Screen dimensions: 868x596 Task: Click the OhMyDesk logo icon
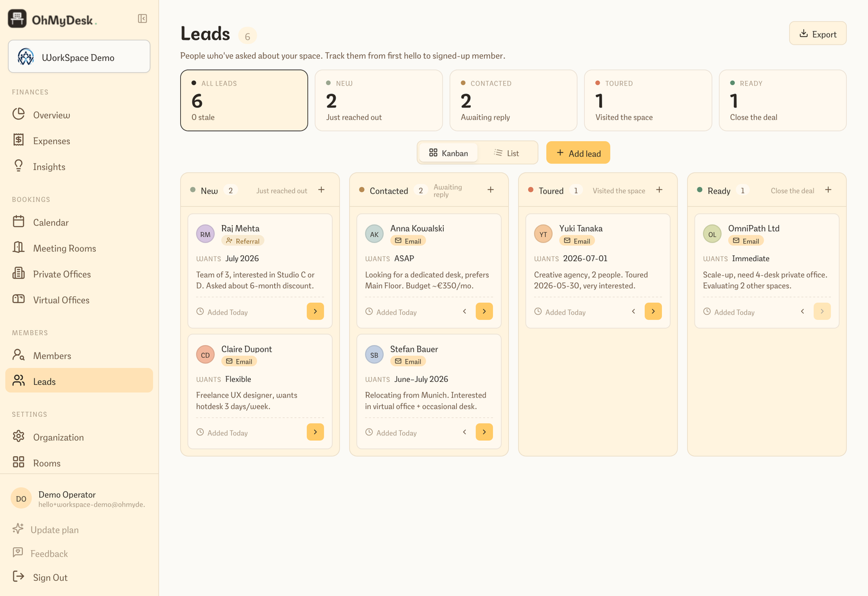(17, 19)
